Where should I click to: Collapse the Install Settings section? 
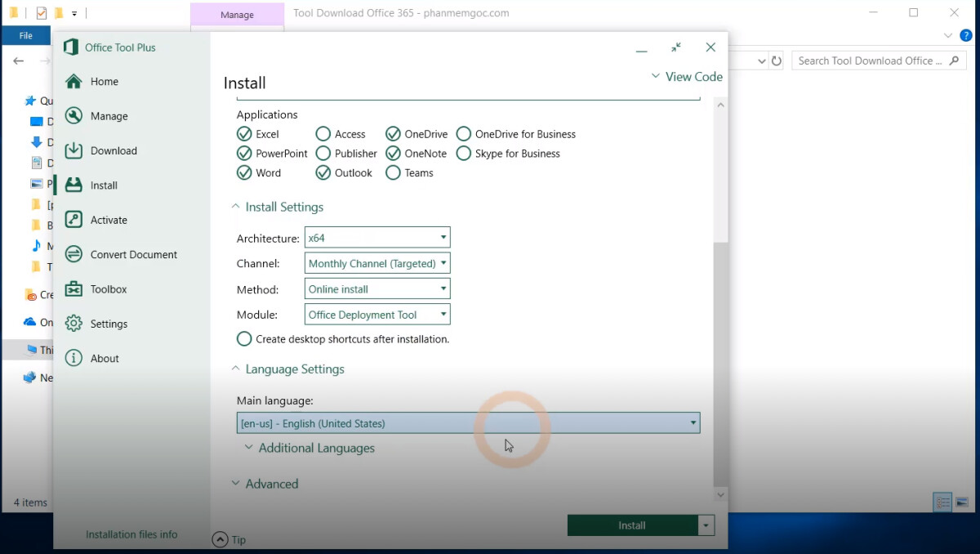236,207
